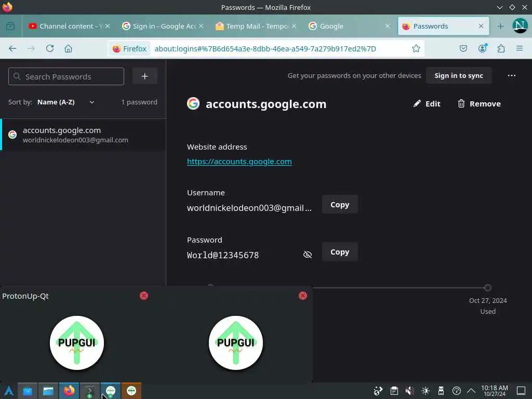Open the Pocket save icon
Image resolution: width=532 pixels, height=399 pixels.
pos(463,48)
